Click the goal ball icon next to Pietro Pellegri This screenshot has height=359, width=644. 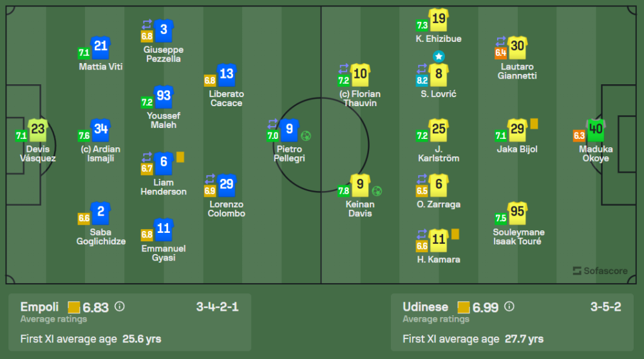coord(306,136)
